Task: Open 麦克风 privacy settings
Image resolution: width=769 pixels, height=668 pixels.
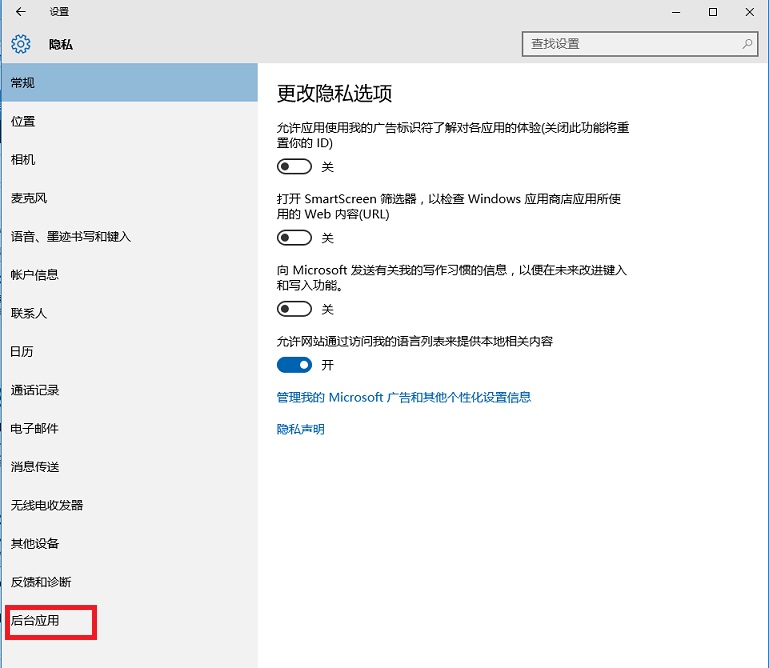Action: (29, 198)
